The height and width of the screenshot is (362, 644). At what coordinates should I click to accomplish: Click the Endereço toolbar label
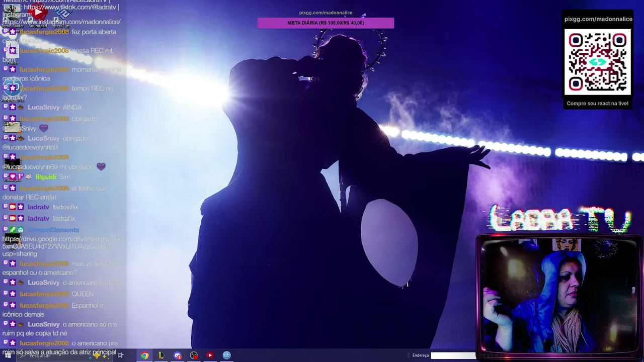coord(421,355)
